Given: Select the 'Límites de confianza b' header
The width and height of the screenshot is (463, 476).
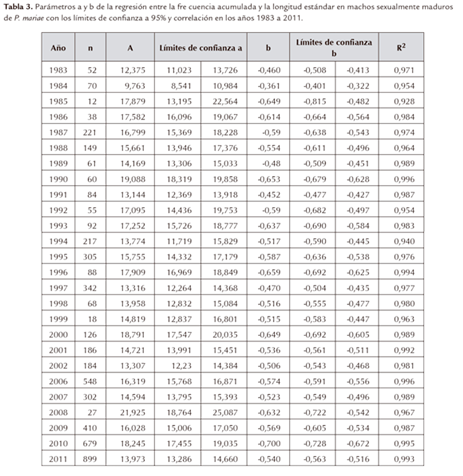Looking at the screenshot, I should pos(334,48).
